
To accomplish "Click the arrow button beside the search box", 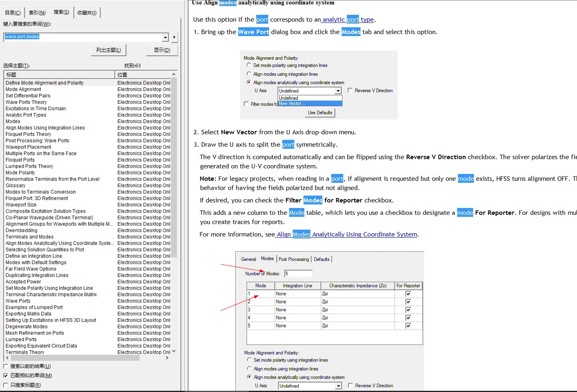I will coord(174,37).
